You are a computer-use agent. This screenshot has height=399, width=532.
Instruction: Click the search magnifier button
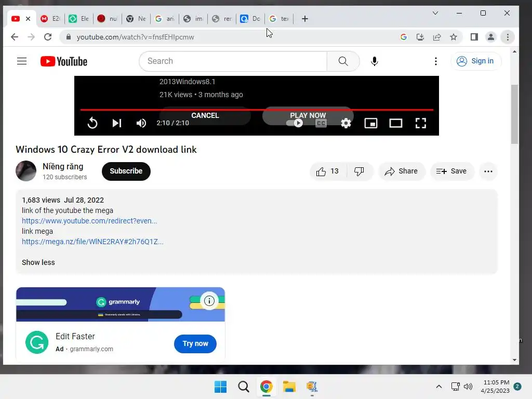343,61
